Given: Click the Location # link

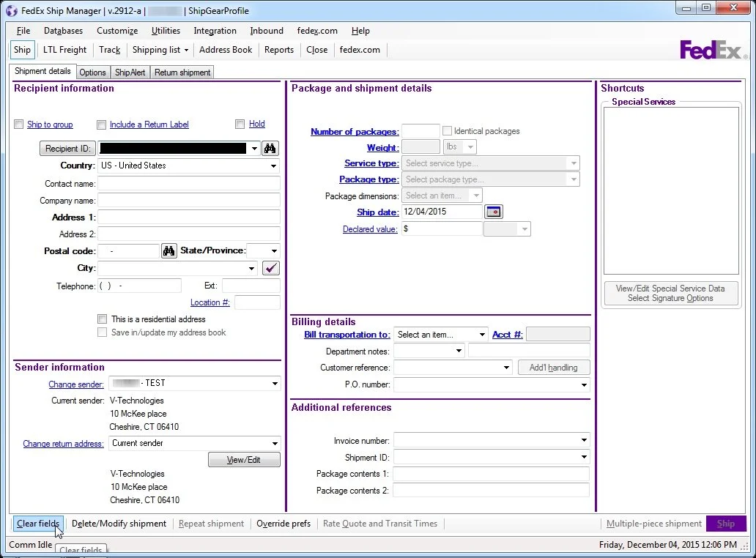Looking at the screenshot, I should pyautogui.click(x=210, y=302).
